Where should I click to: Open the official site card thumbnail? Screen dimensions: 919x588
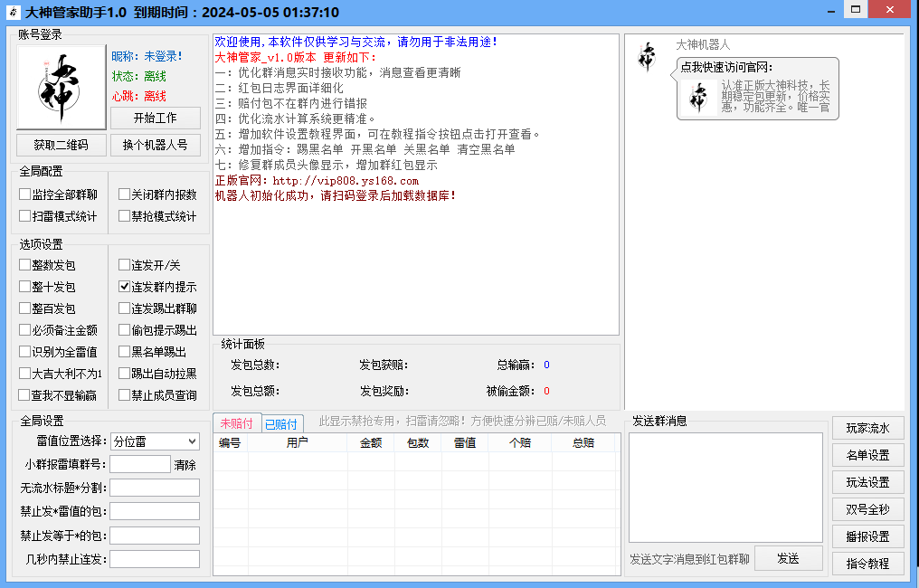699,98
